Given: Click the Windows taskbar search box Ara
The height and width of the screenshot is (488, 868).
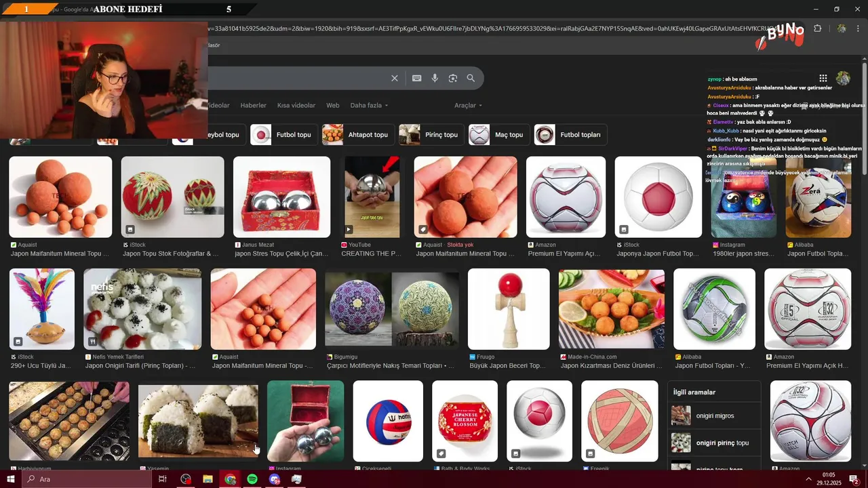Looking at the screenshot, I should coord(85,479).
